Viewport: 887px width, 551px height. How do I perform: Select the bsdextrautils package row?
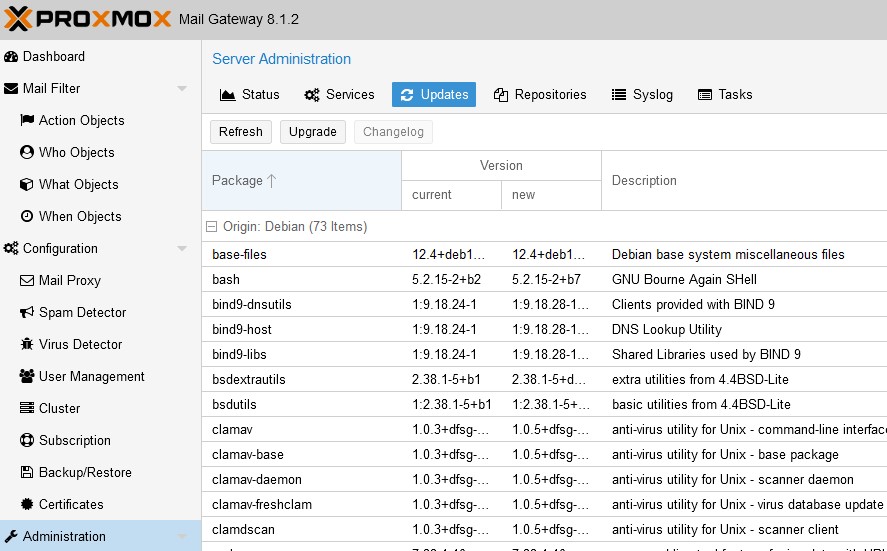pos(544,379)
